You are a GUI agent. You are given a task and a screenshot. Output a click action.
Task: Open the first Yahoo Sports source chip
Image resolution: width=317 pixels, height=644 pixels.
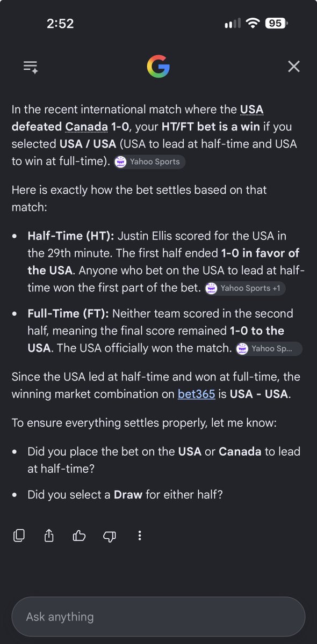(x=149, y=163)
